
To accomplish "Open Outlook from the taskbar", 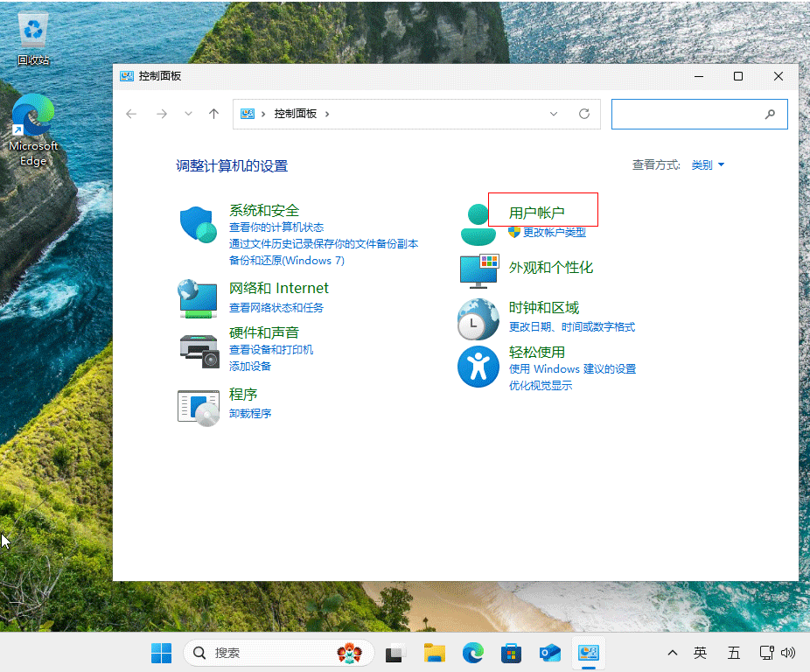I will (x=549, y=653).
